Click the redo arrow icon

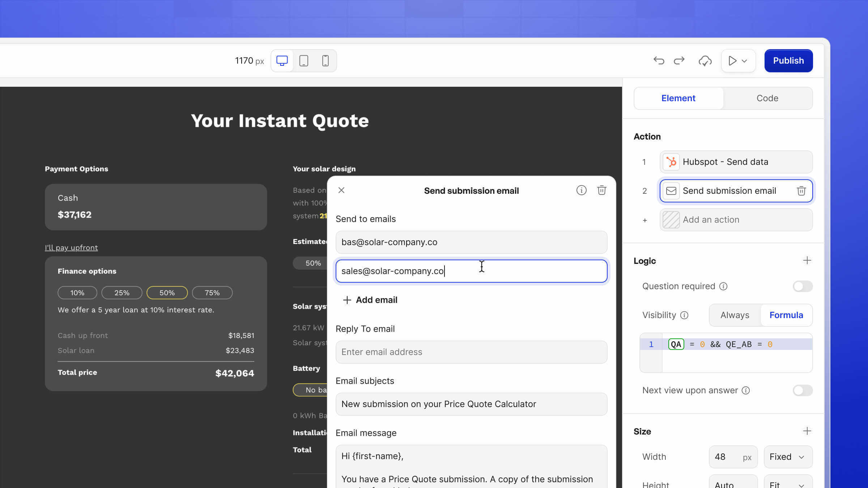(x=679, y=61)
